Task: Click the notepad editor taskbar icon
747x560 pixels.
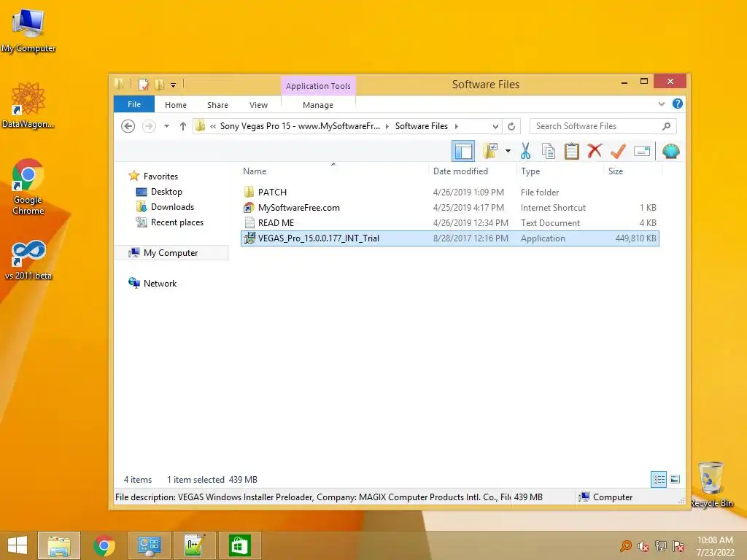Action: pyautogui.click(x=194, y=545)
